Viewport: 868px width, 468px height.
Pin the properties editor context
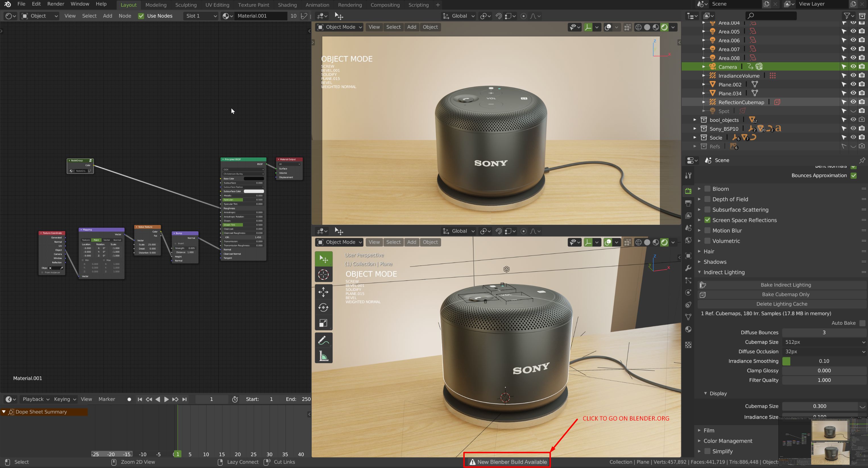pos(861,160)
